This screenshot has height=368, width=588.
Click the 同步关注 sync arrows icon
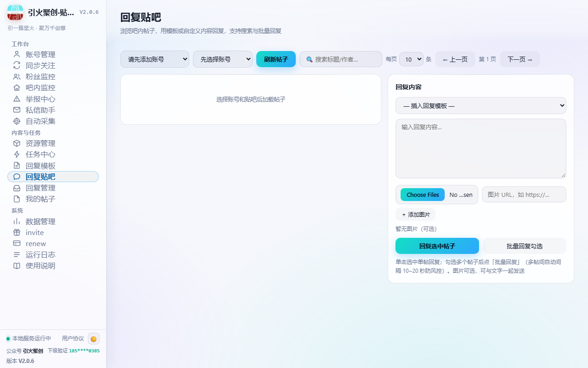[x=17, y=65]
